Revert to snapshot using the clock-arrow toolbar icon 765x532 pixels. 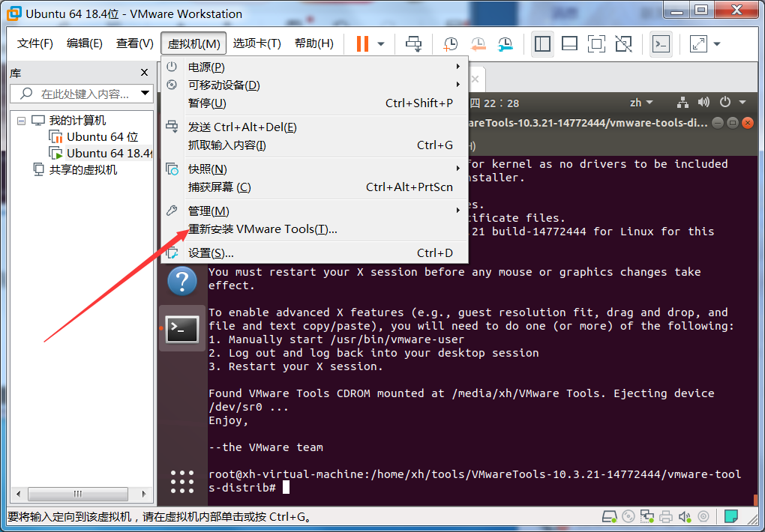(x=478, y=44)
